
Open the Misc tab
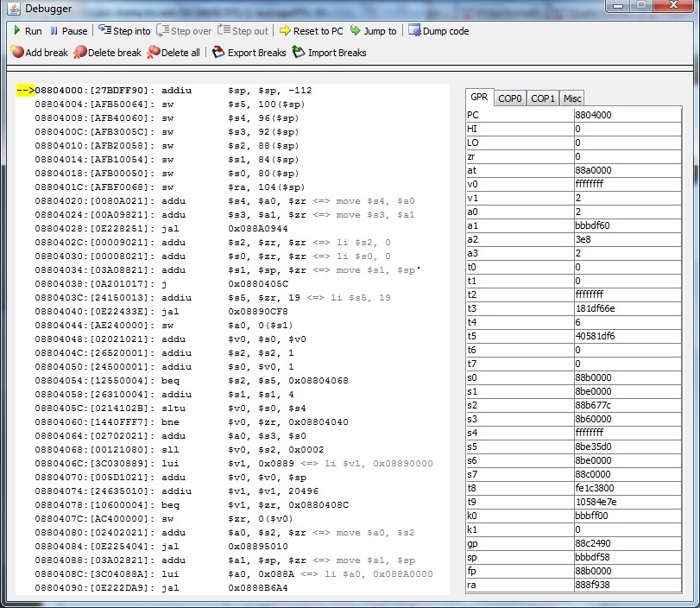click(572, 98)
